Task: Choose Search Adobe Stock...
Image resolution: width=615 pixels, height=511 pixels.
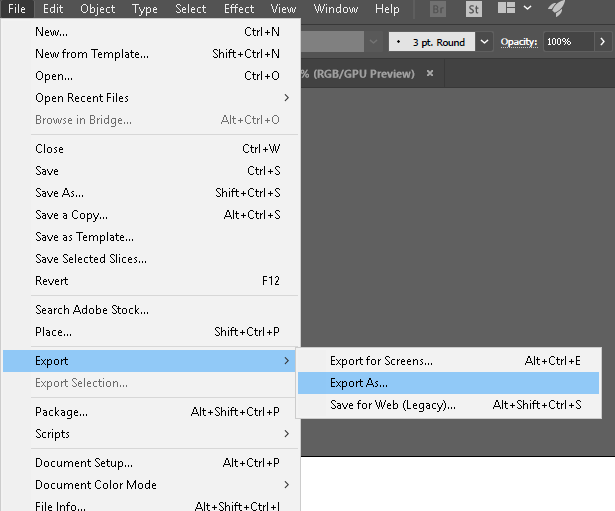Action: (x=150, y=309)
